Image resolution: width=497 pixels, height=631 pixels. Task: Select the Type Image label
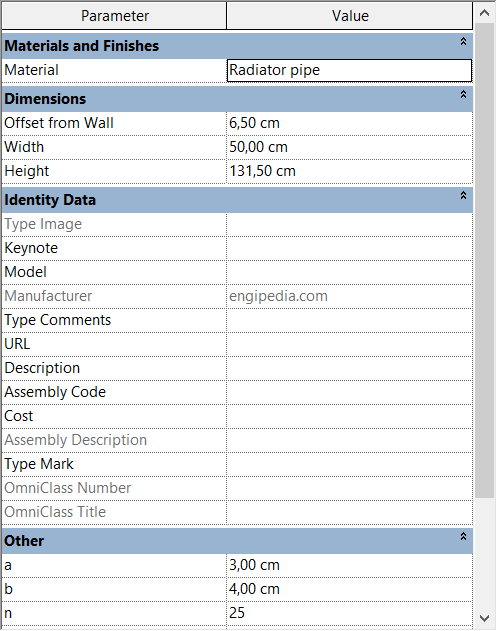coord(43,224)
